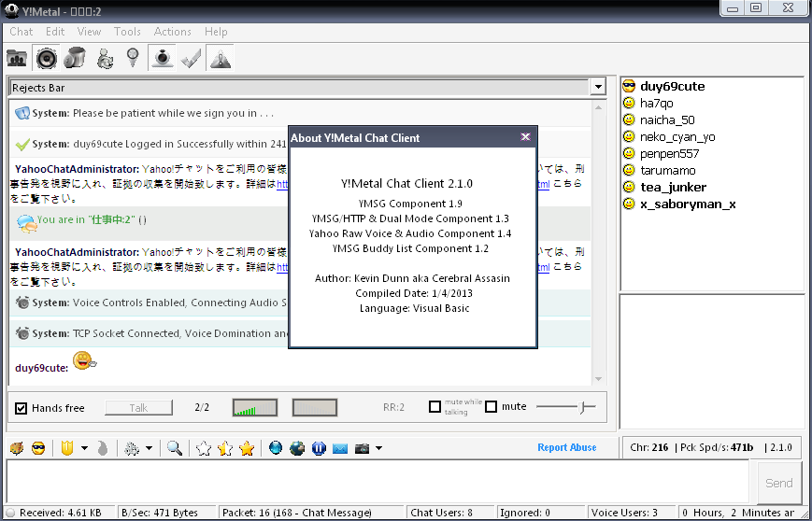Click the chat message input field

tap(378, 482)
